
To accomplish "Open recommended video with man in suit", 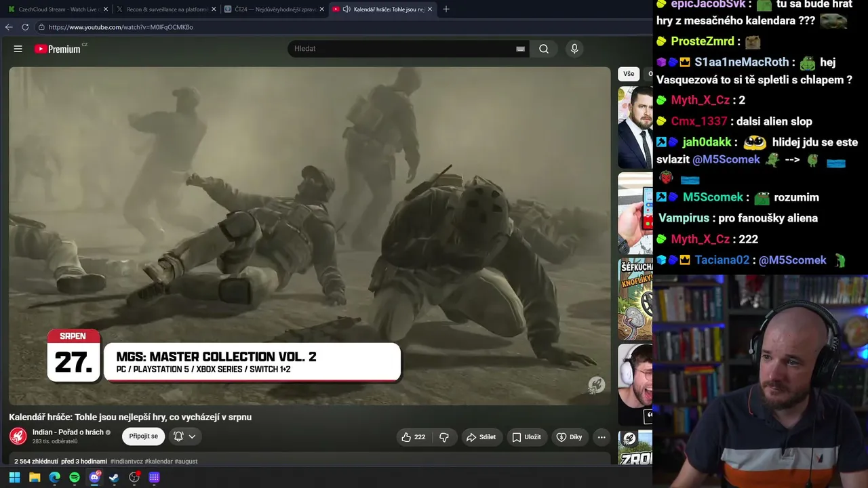I will [x=635, y=127].
